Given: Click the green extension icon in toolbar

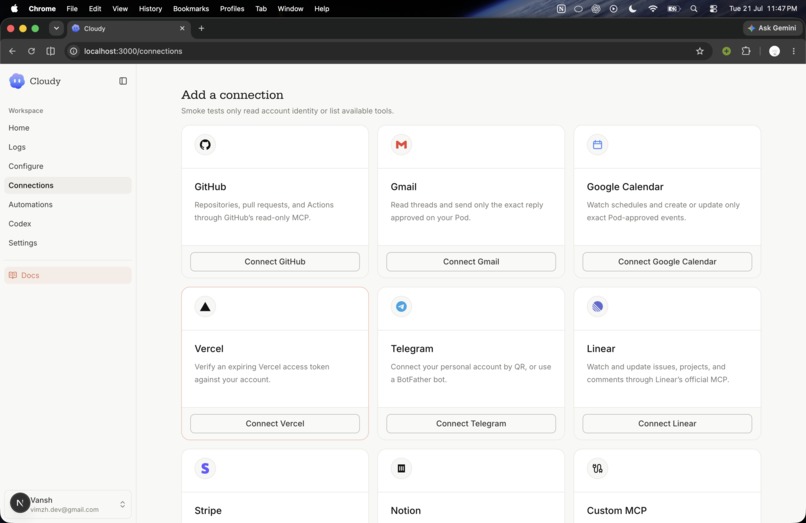Looking at the screenshot, I should pyautogui.click(x=726, y=51).
